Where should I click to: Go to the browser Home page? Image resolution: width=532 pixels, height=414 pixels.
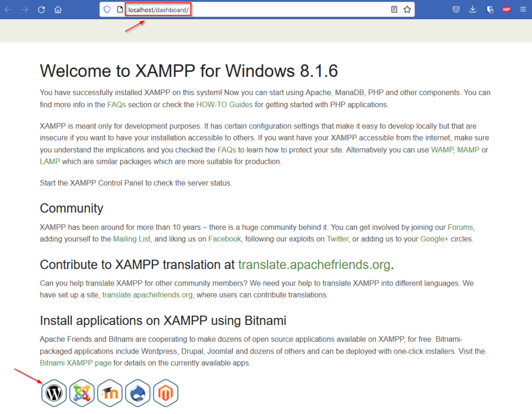(x=58, y=9)
